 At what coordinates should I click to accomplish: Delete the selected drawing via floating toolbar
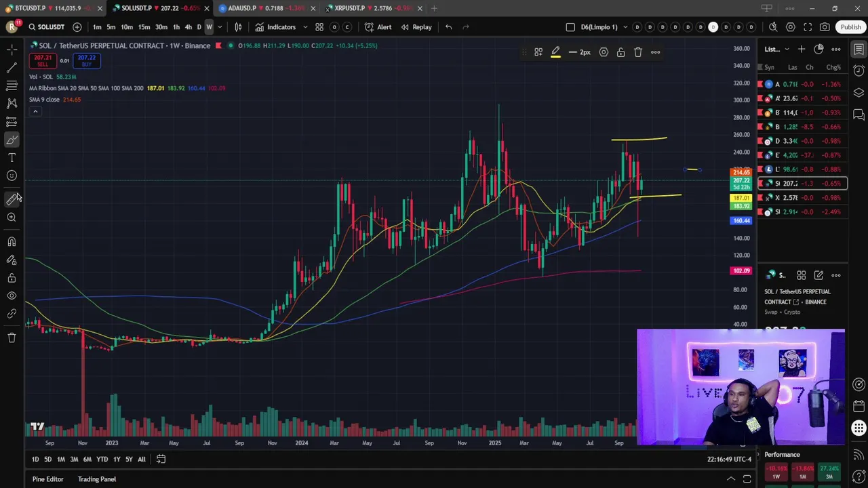pyautogui.click(x=638, y=52)
